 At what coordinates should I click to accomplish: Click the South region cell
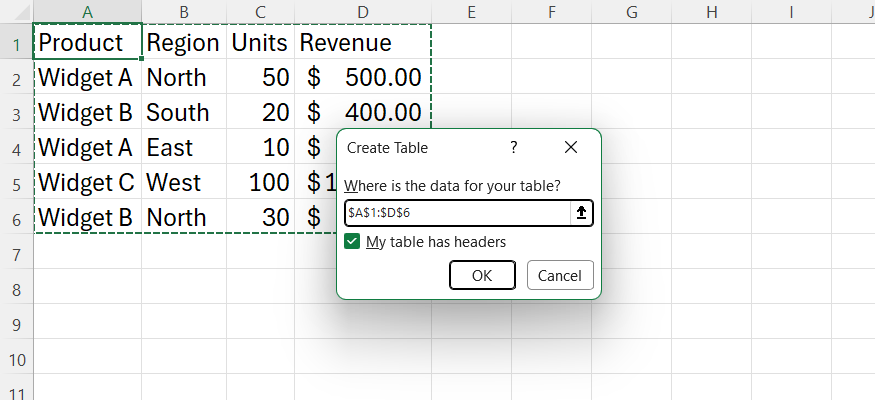(184, 112)
